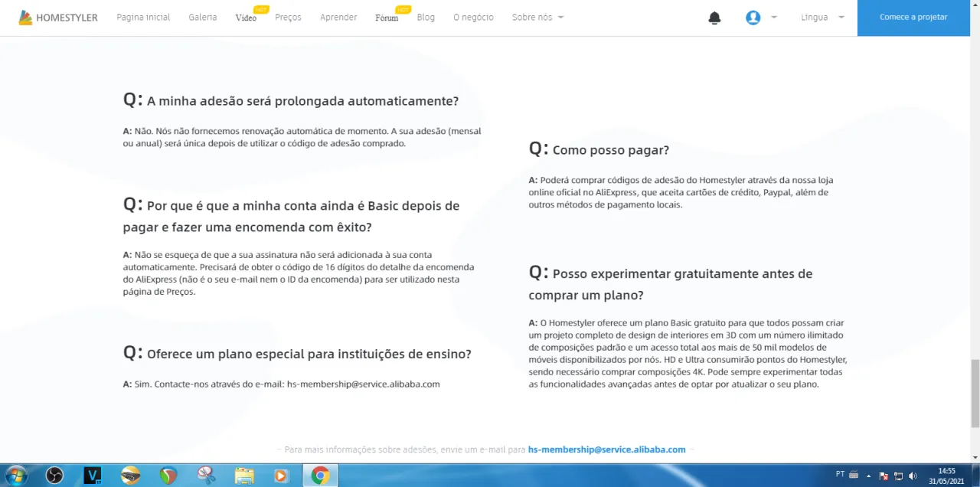The image size is (980, 487).
Task: Click the Comece a projetar button
Action: point(913,18)
